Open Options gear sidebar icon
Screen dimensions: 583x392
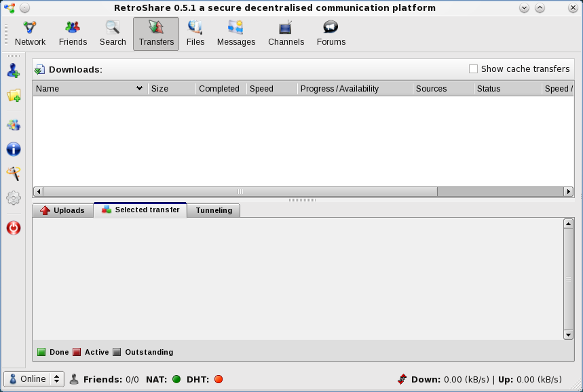[x=14, y=197]
